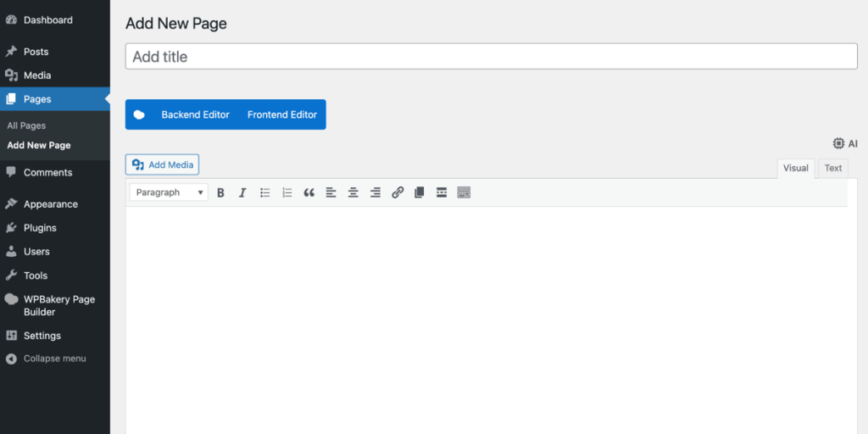This screenshot has width=868, height=434.
Task: Toggle bold formatting in editor toolbar
Action: [x=220, y=192]
